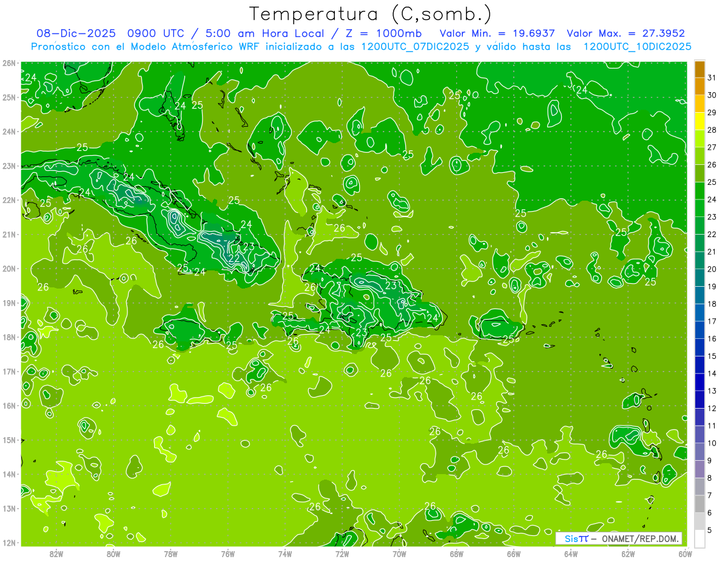728x562 pixels.
Task: Click the "68W" longitude axis label
Action: pos(456,553)
